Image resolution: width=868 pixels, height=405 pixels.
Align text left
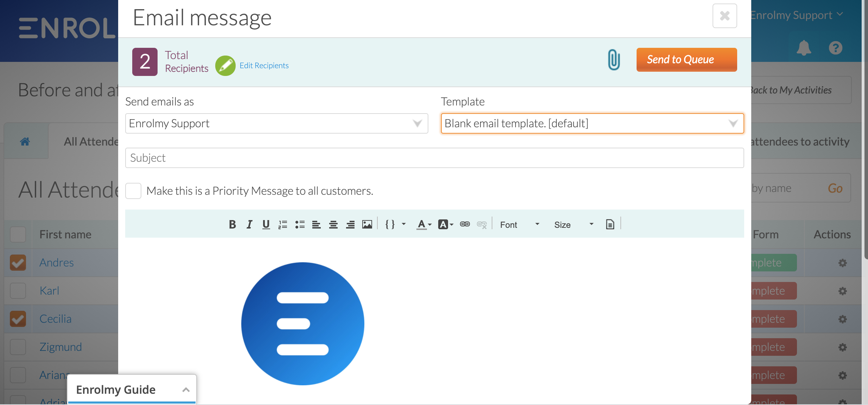(317, 224)
